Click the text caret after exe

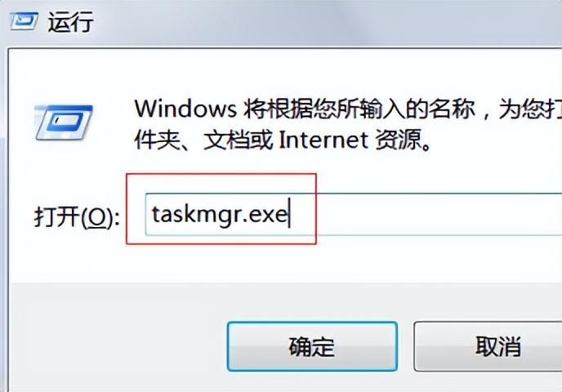289,213
